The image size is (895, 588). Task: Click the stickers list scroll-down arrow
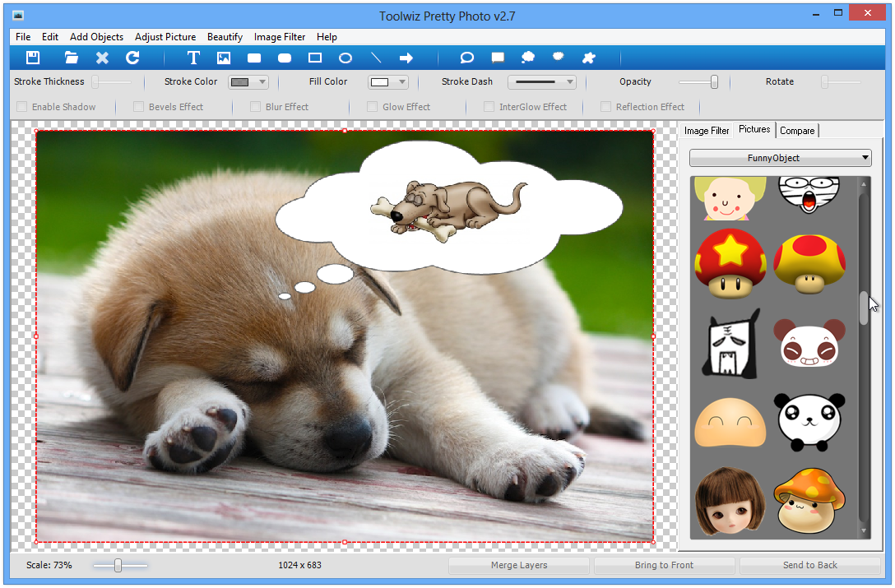864,531
